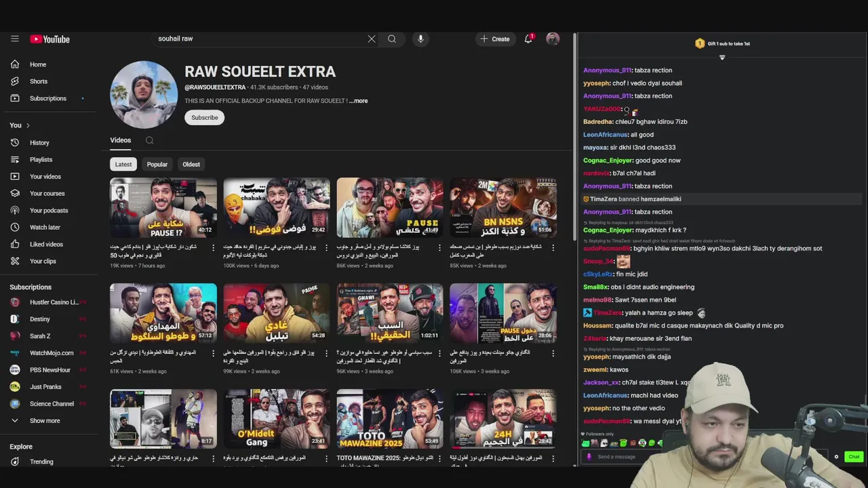Click username LeonAfricanus saying 'all good'
Screen dimensions: 868x488
pos(606,134)
